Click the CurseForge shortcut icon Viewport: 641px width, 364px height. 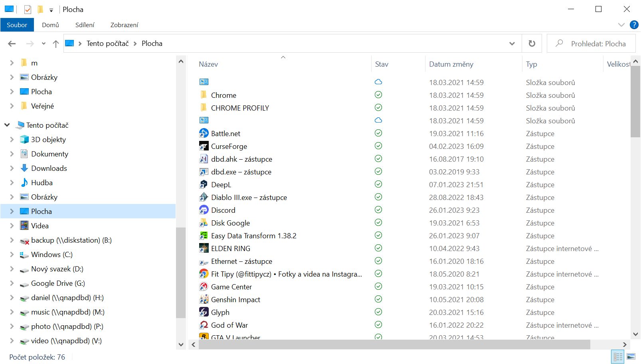pyautogui.click(x=204, y=146)
